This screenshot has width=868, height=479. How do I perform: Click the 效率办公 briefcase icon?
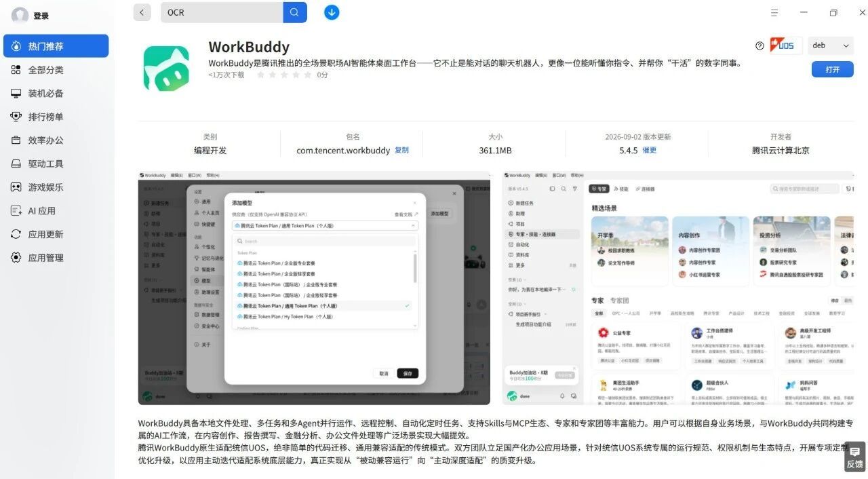click(x=16, y=140)
